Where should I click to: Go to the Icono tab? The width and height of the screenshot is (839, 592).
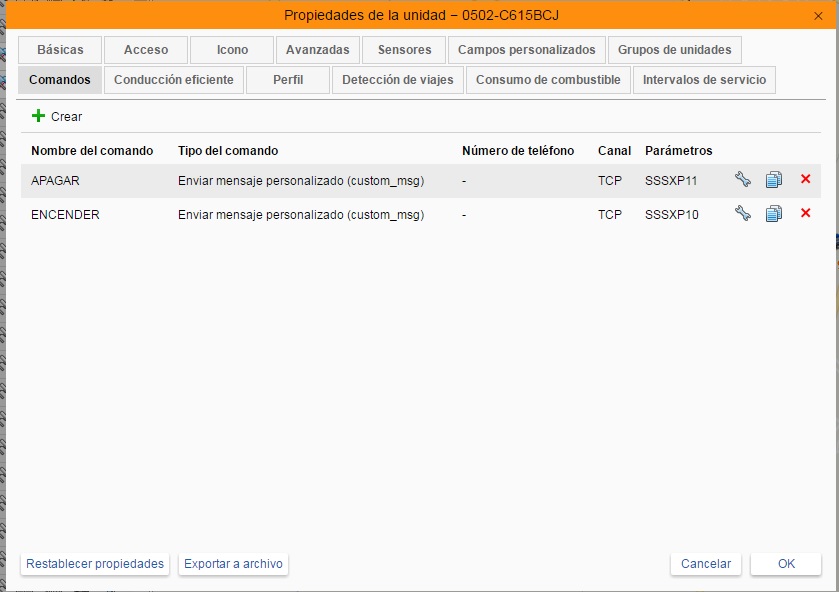coord(232,50)
